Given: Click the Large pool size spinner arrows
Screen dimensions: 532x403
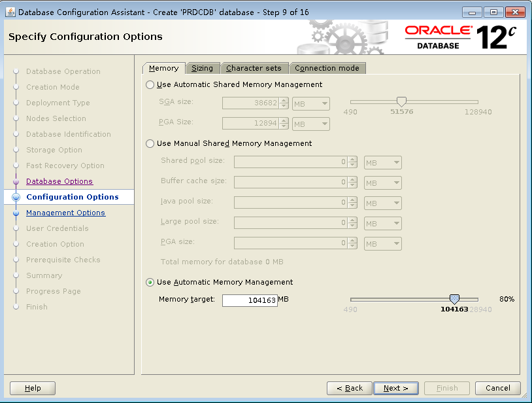Looking at the screenshot, I should tap(352, 223).
